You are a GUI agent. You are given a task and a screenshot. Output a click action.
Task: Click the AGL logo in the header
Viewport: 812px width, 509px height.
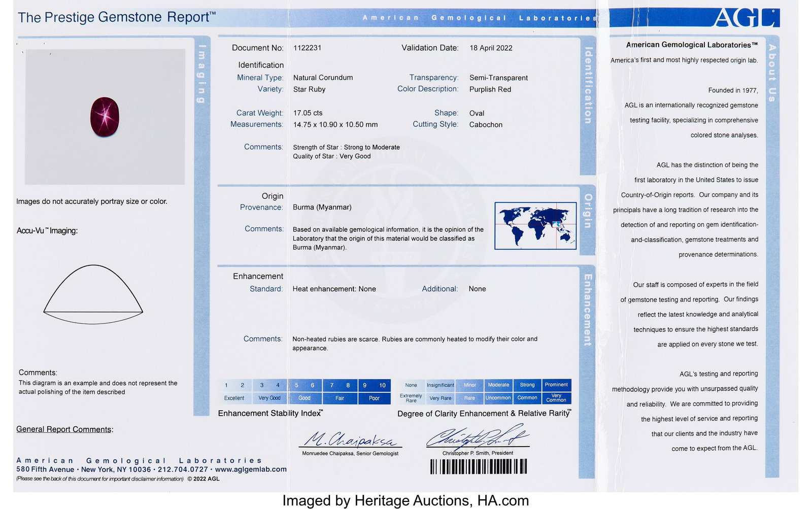pos(746,18)
